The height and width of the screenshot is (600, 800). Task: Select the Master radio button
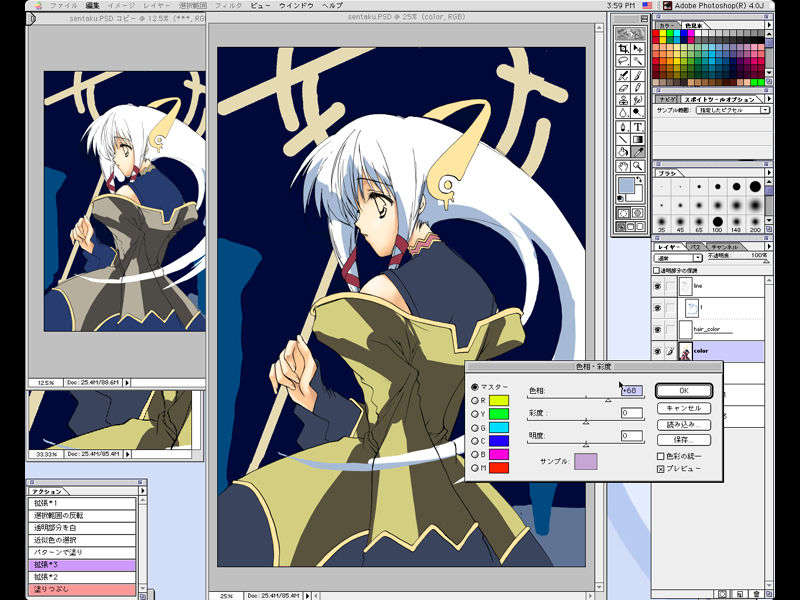[475, 387]
